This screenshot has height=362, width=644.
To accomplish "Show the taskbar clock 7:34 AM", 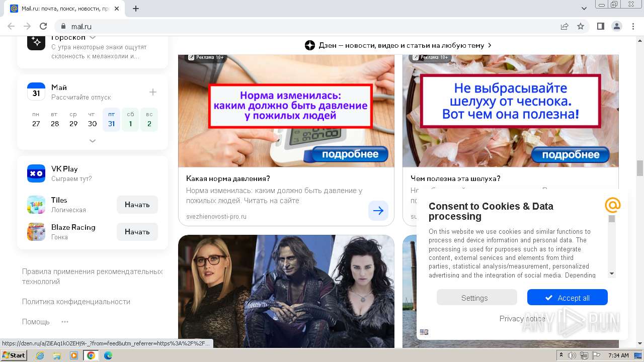I will 618,355.
